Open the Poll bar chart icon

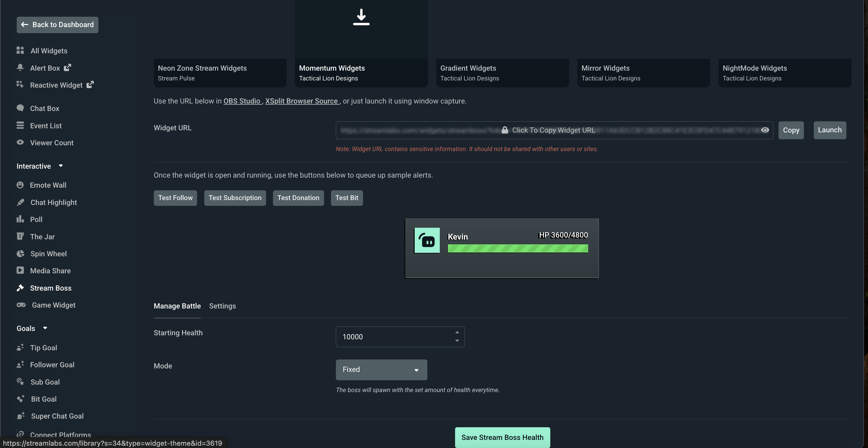20,219
